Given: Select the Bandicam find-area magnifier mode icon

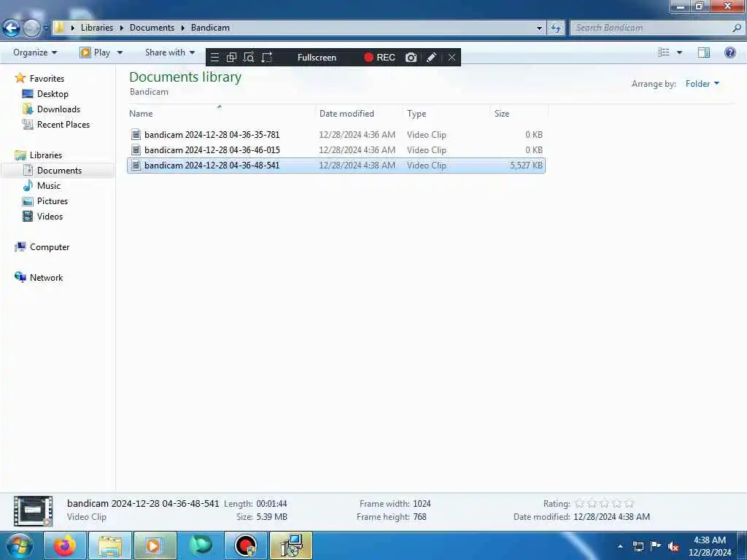Looking at the screenshot, I should (x=249, y=58).
